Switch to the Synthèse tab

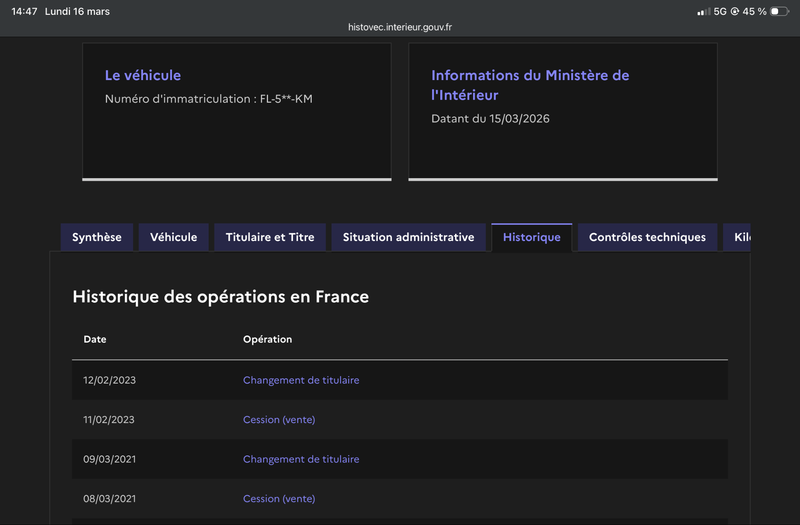[97, 237]
